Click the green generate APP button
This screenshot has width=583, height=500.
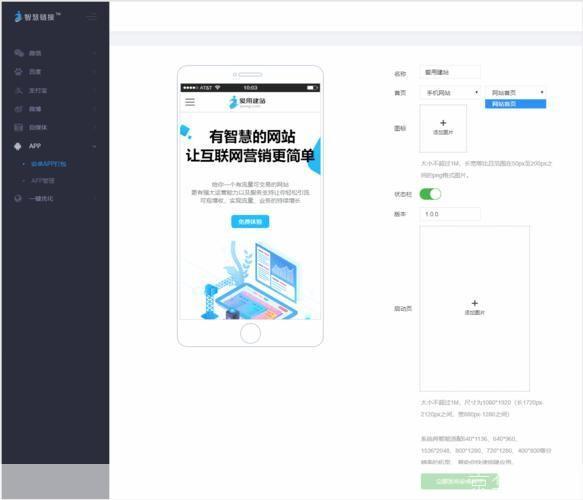click(460, 481)
